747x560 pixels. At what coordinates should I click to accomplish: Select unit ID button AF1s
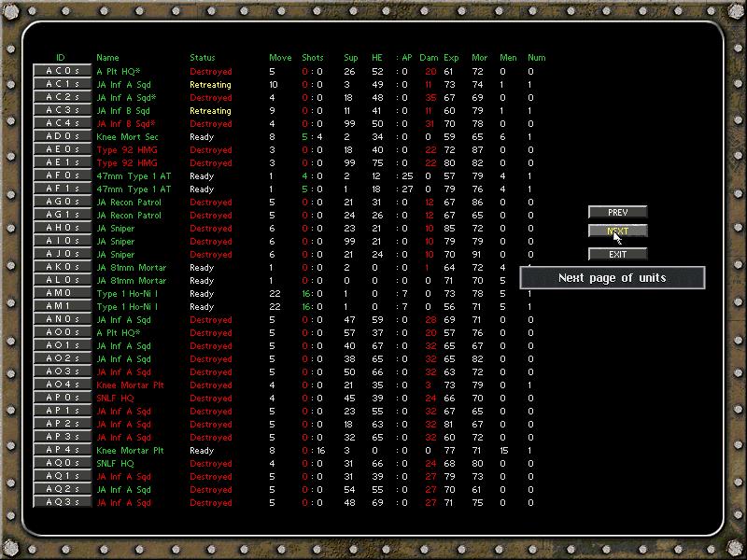[63, 189]
